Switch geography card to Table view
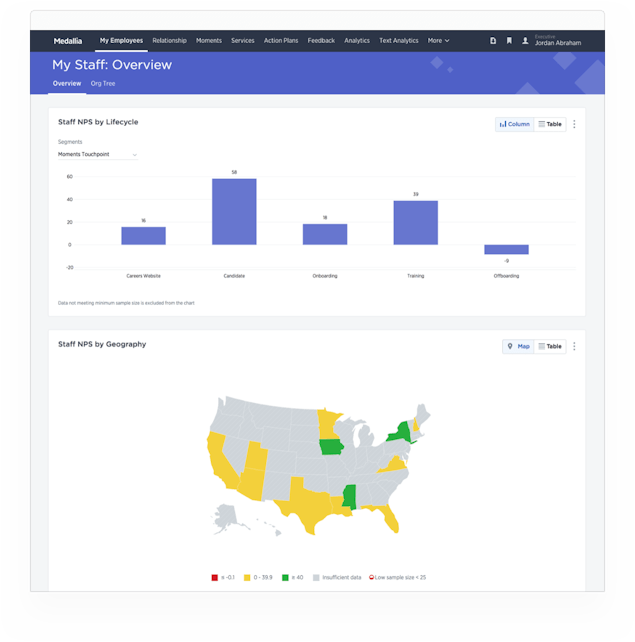Viewport: 635px width, 642px height. pos(550,346)
